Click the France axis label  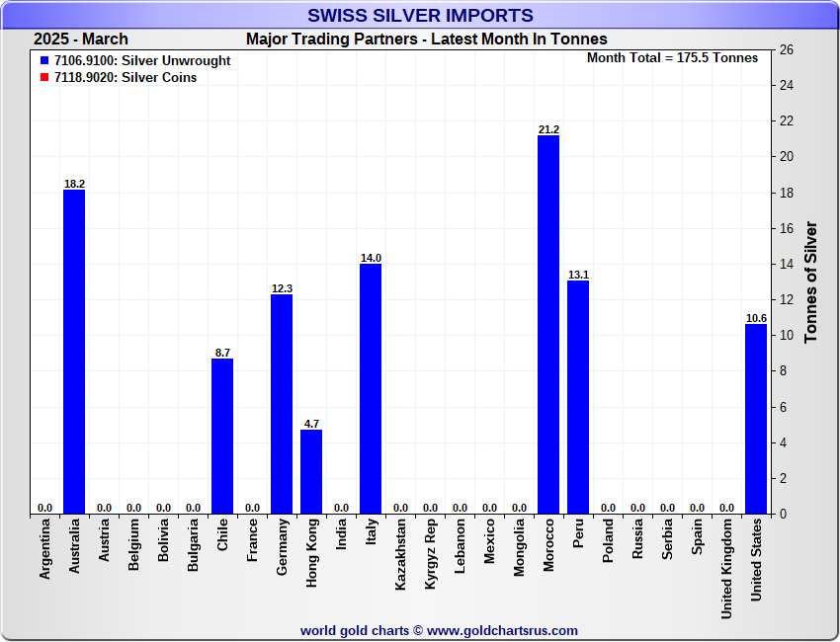[x=252, y=540]
